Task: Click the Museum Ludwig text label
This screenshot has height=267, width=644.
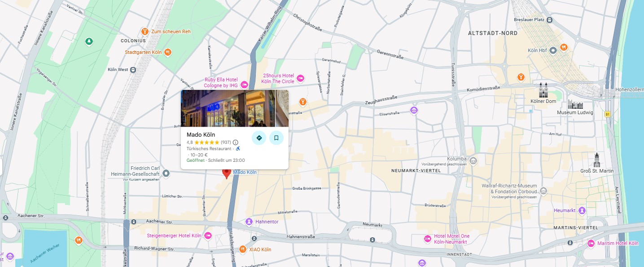Action: point(575,113)
